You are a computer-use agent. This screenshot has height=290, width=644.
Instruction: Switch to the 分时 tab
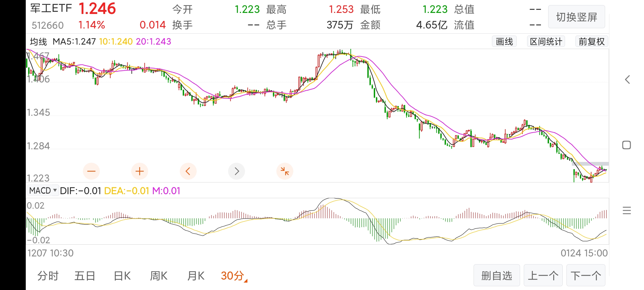point(48,276)
